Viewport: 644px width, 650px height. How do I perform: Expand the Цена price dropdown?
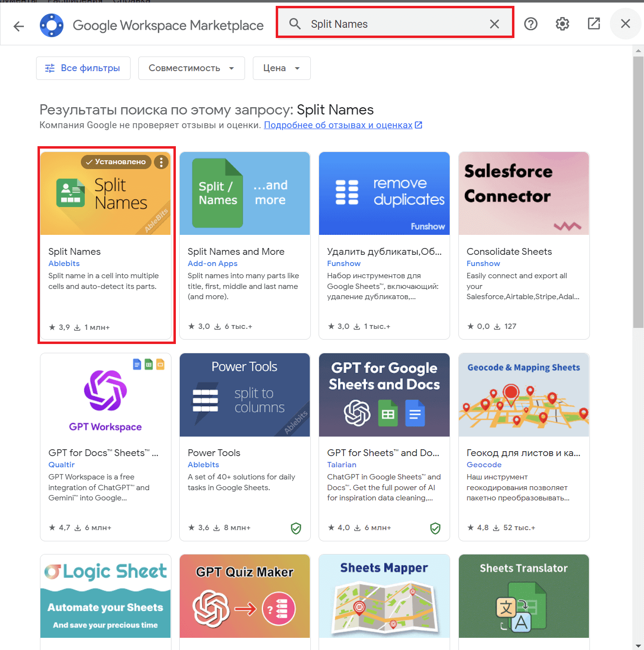click(281, 68)
